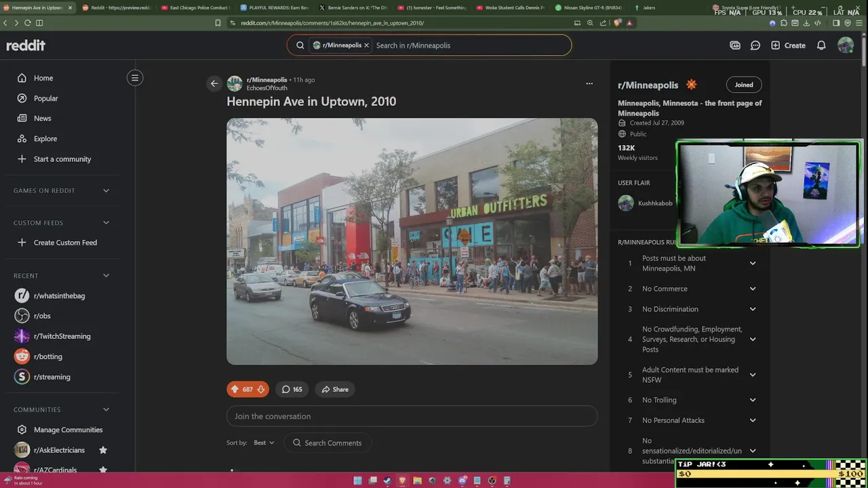The image size is (868, 488).
Task: Open the Sort by Best dropdown
Action: [x=264, y=443]
